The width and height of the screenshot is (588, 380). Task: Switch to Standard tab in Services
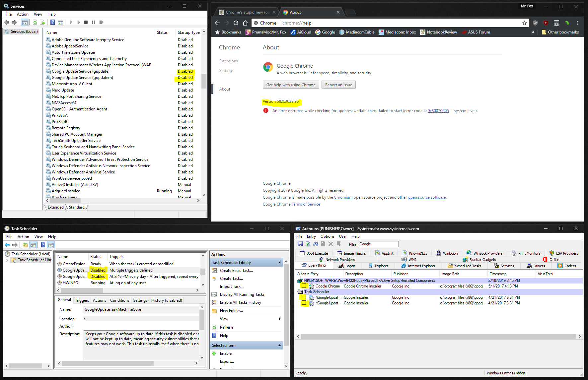pos(77,207)
